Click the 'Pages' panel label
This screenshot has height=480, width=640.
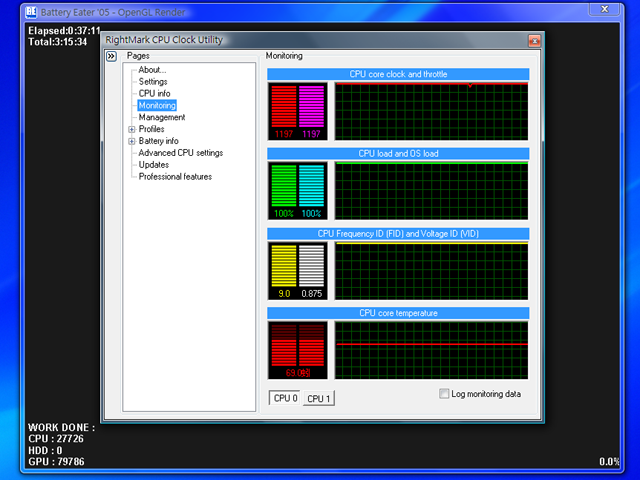point(138,56)
